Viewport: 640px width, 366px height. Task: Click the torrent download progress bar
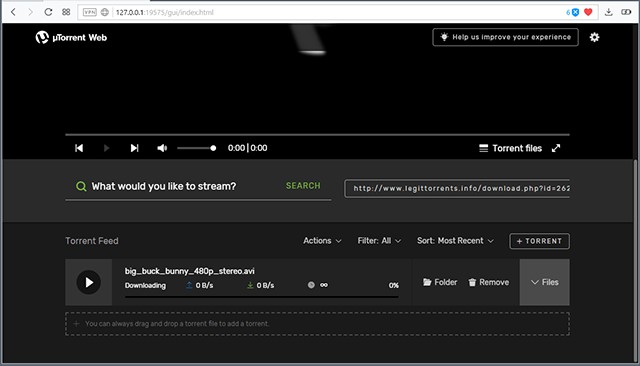[x=261, y=297]
